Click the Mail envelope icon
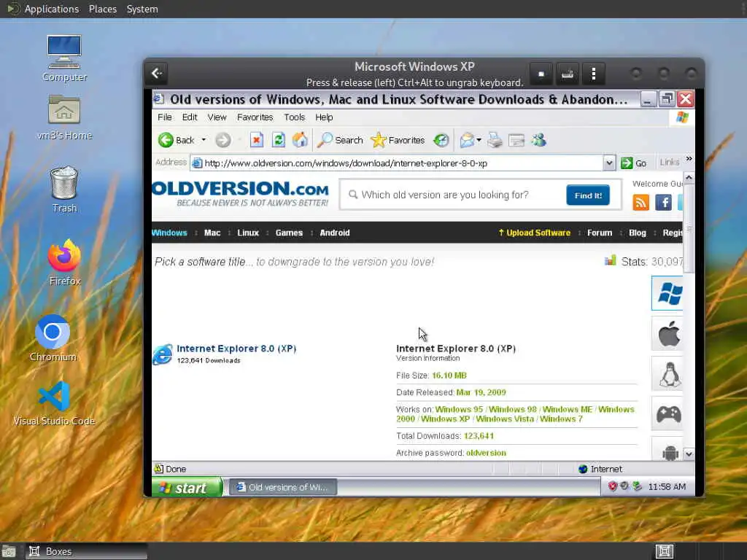Image resolution: width=747 pixels, height=560 pixels. click(x=467, y=140)
